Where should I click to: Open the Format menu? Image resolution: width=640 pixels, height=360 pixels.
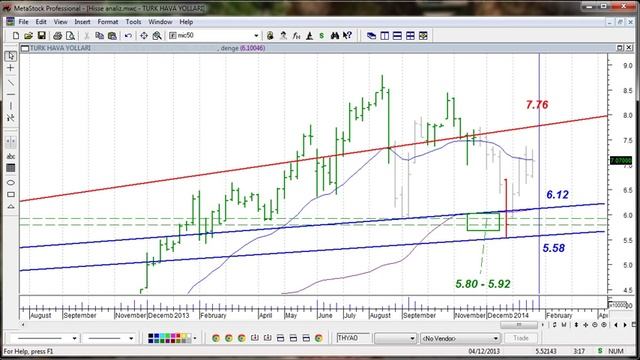108,22
